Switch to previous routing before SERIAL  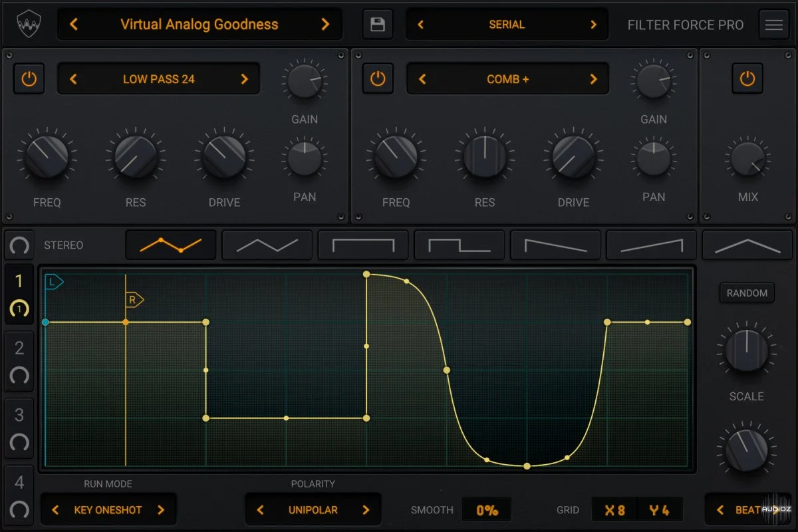point(420,25)
